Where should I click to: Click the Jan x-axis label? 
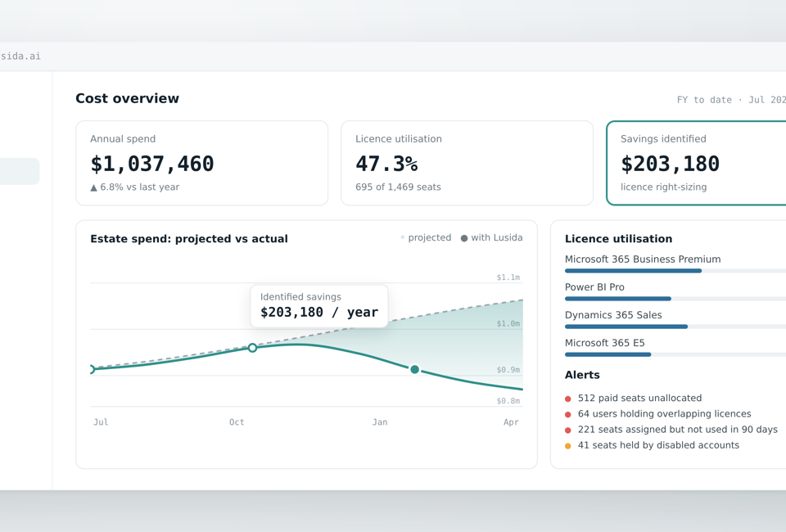379,422
